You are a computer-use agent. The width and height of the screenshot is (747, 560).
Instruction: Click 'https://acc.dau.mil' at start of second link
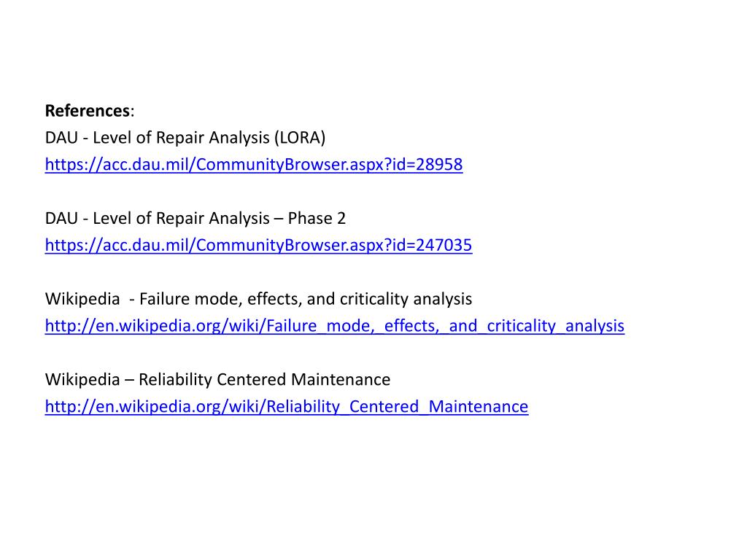(117, 245)
